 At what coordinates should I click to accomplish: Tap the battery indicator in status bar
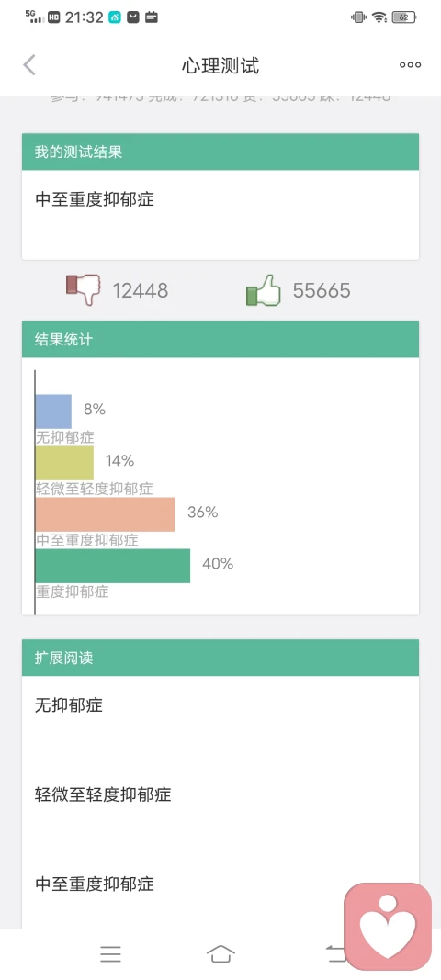[x=404, y=17]
